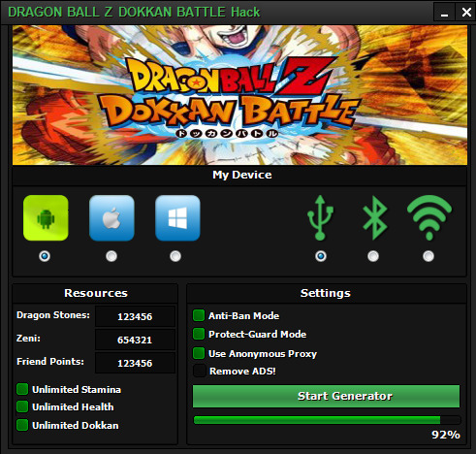Click the Start Generator button
This screenshot has width=476, height=454.
(x=326, y=396)
